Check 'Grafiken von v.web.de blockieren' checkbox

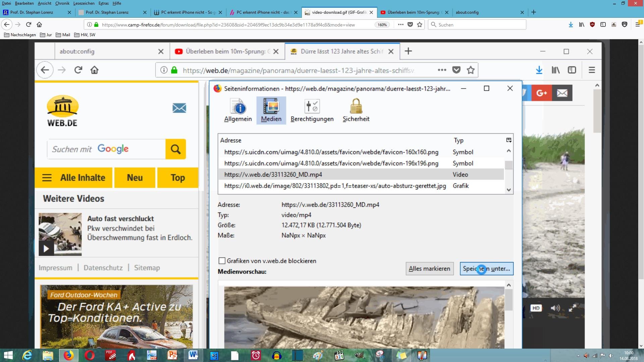pos(222,261)
